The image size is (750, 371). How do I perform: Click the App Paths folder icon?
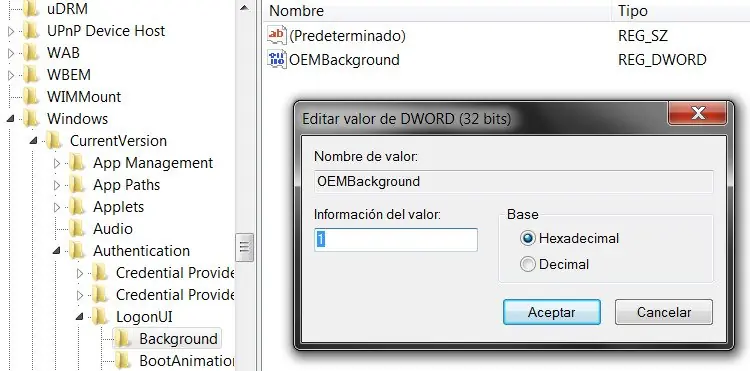(x=77, y=185)
